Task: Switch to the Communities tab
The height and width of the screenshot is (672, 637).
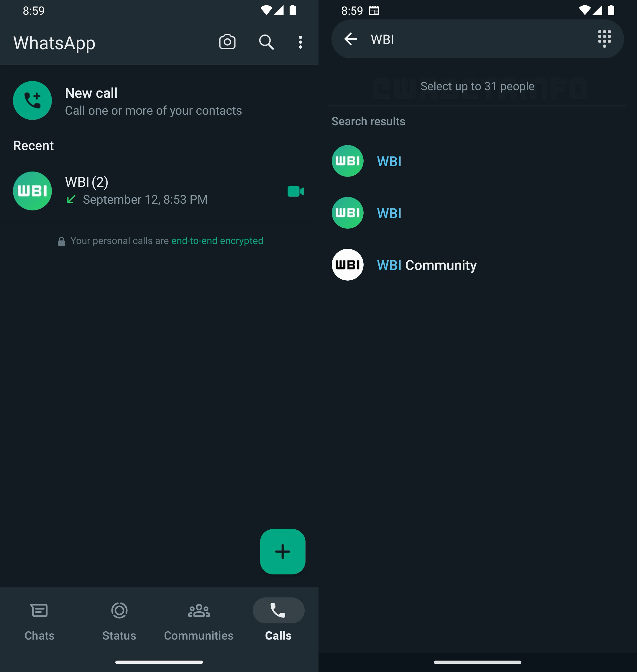Action: click(199, 619)
